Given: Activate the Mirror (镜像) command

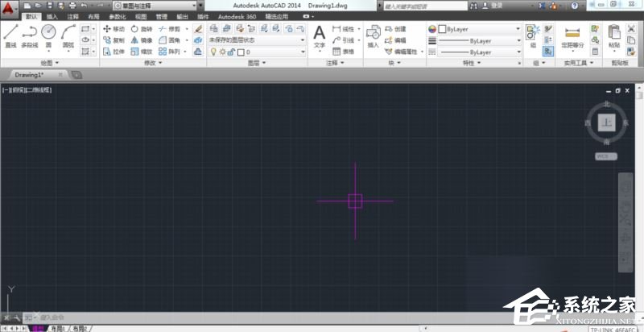Looking at the screenshot, I should coord(142,40).
